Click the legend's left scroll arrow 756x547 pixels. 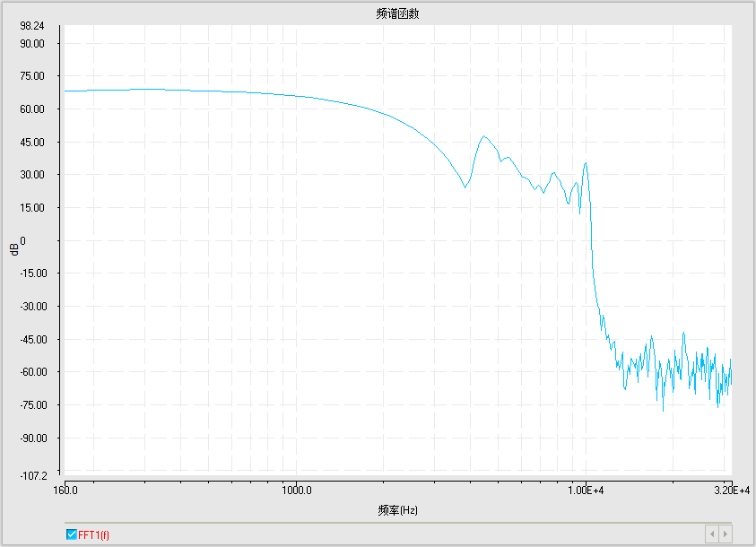(712, 534)
